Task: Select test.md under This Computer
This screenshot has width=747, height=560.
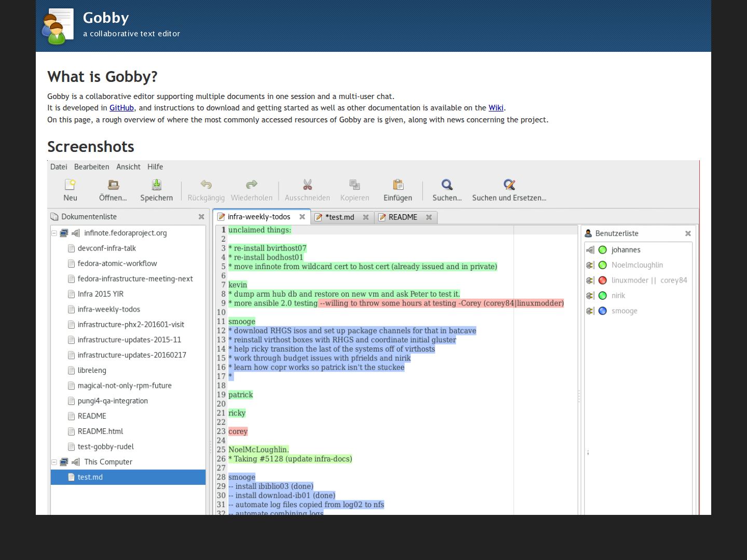Action: point(128,478)
